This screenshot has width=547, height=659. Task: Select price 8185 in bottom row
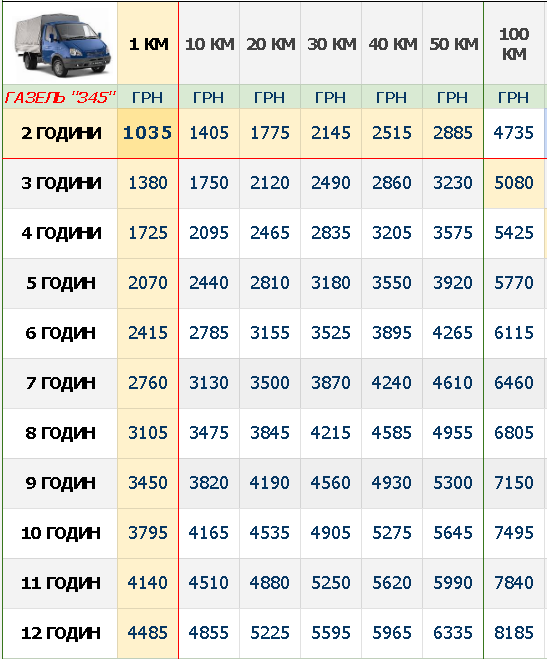(x=513, y=633)
